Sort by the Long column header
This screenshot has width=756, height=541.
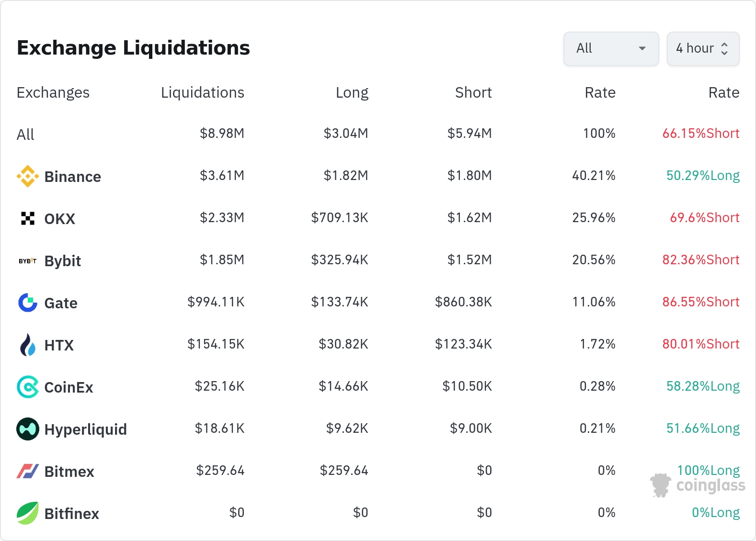(352, 92)
